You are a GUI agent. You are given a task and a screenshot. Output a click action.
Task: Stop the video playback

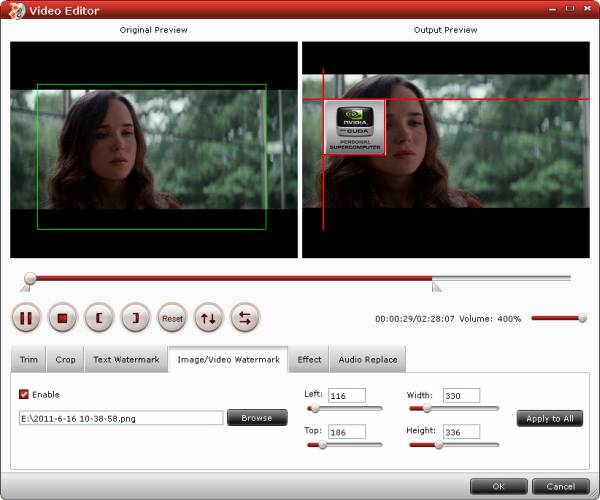(x=62, y=318)
